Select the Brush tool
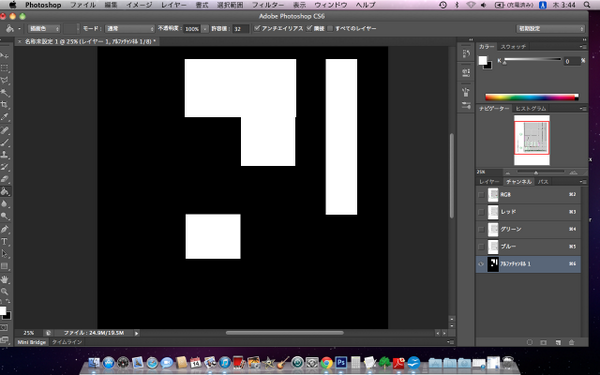 click(5, 143)
